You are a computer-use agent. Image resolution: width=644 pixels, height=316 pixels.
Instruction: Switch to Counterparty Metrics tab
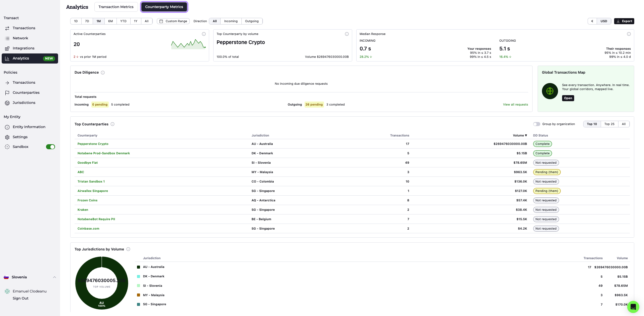(x=164, y=7)
